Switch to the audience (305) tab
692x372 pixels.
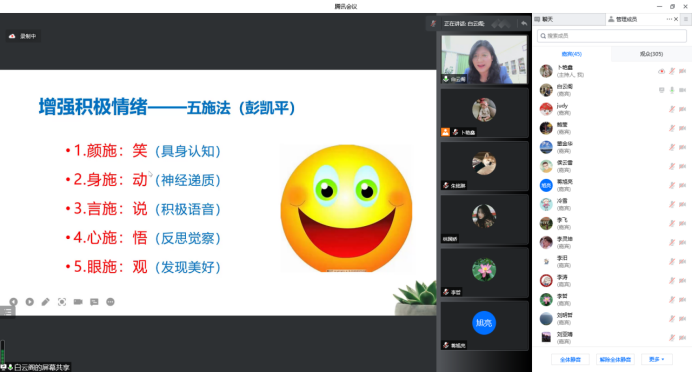click(x=651, y=54)
